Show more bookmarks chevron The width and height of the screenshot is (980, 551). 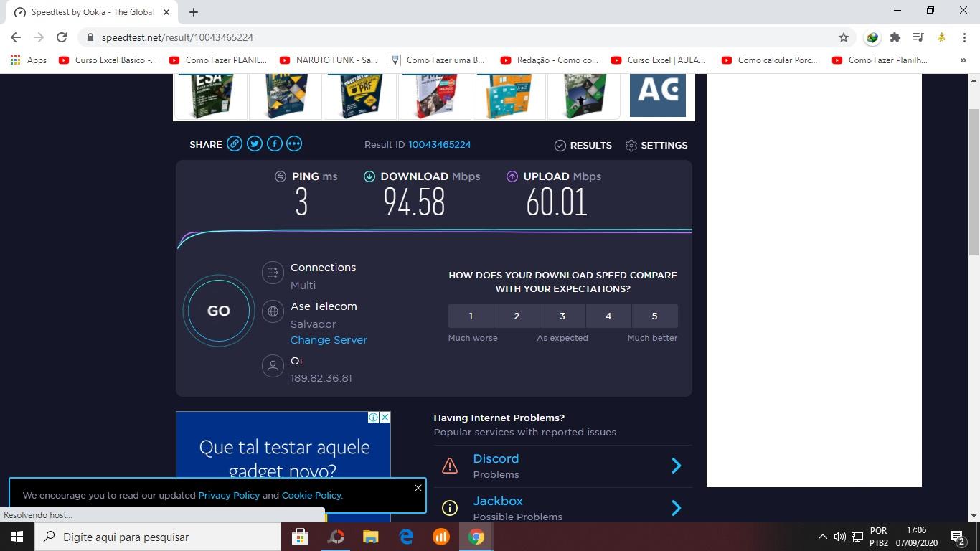tap(963, 60)
